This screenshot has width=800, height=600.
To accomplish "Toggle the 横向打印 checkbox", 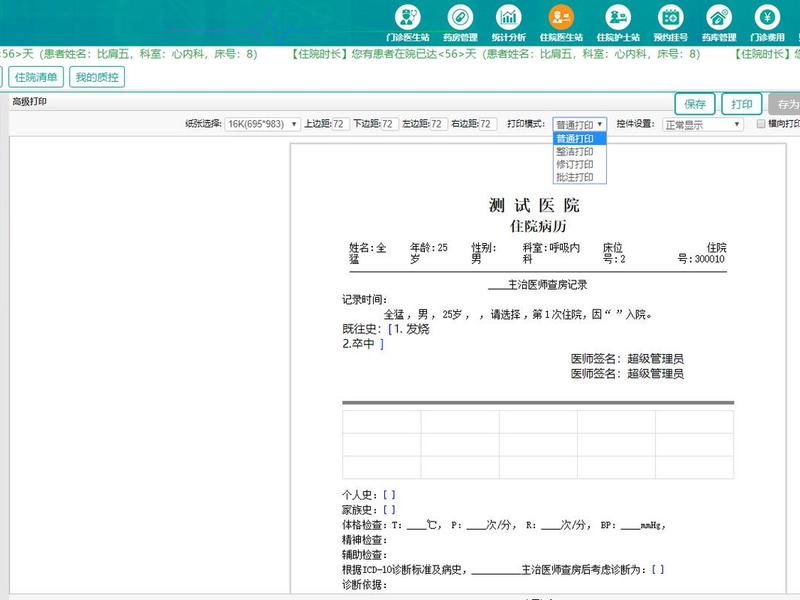I will [761, 123].
